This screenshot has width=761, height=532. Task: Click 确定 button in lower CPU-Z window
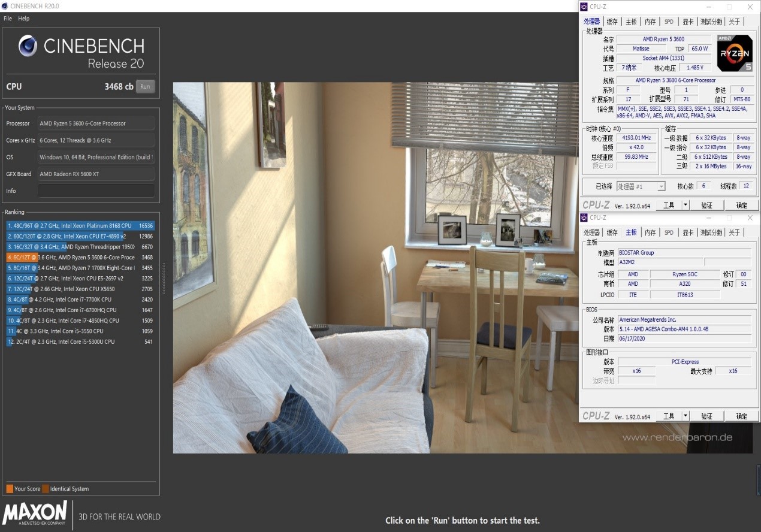pos(742,416)
